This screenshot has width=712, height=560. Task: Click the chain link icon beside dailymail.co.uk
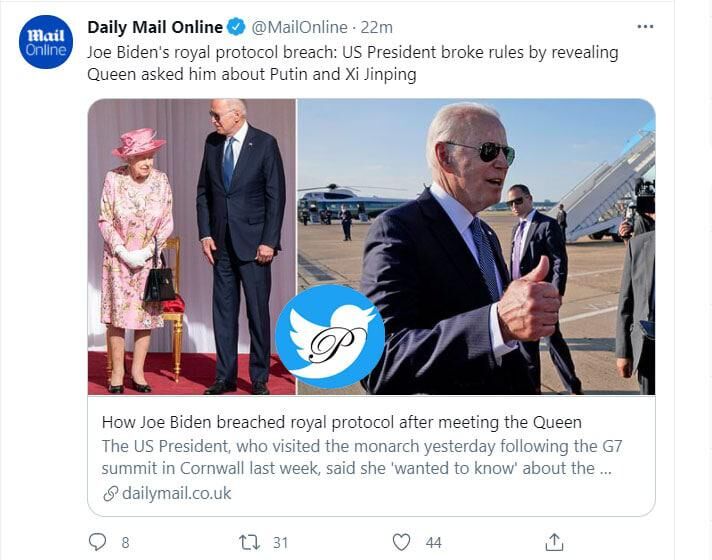[x=110, y=494]
